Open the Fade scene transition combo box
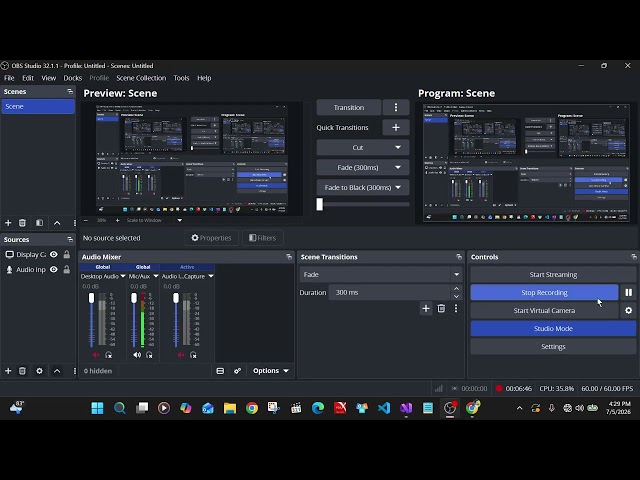640x480 pixels. tap(381, 274)
